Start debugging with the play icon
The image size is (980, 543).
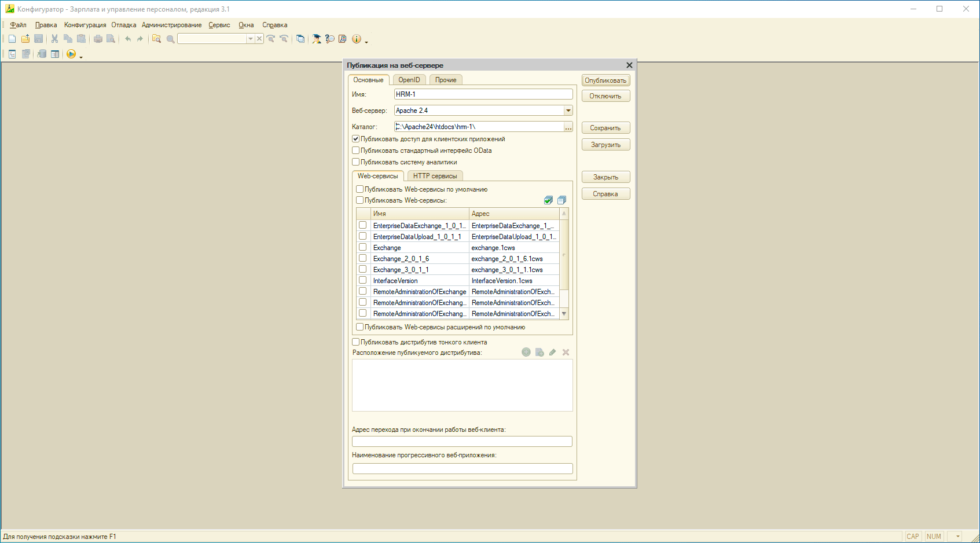coord(71,54)
